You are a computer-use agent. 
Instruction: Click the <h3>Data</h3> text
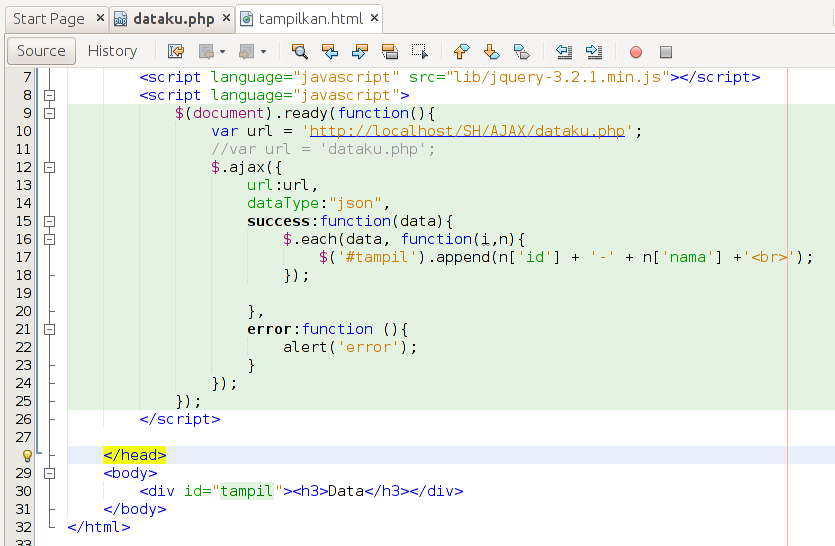350,491
